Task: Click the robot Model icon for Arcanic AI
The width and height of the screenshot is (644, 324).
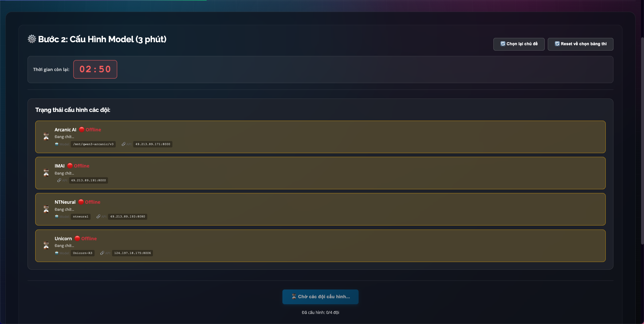Action: (x=57, y=144)
